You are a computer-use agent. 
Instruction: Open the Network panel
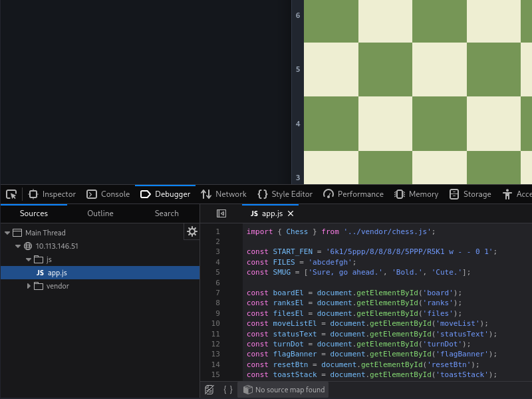[x=223, y=194]
